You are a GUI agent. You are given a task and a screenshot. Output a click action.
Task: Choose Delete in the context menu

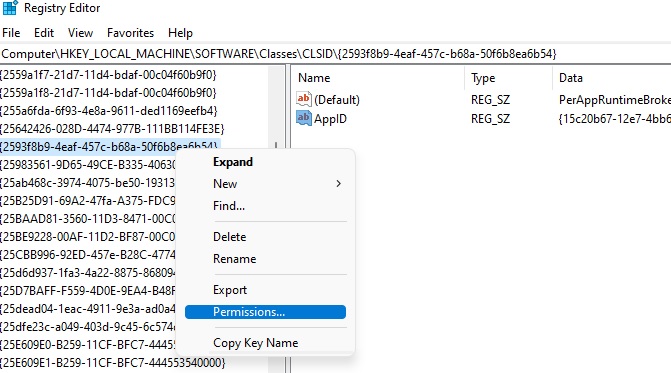pyautogui.click(x=230, y=237)
